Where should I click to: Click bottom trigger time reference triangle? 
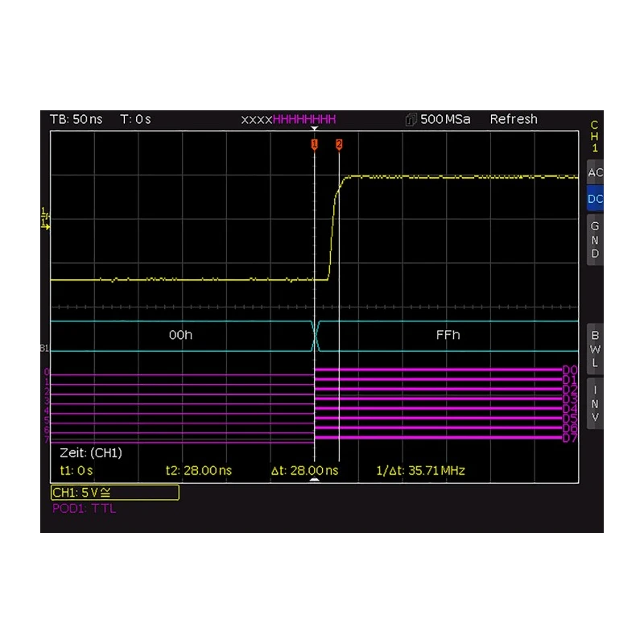coord(314,479)
